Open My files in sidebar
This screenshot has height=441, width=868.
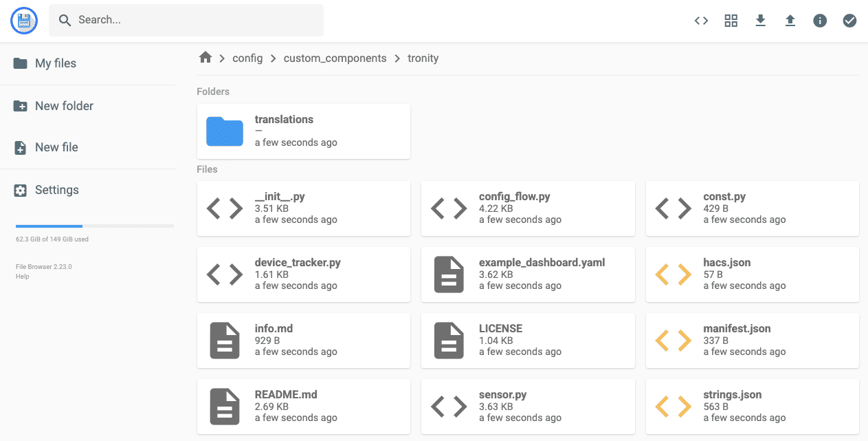tap(55, 63)
